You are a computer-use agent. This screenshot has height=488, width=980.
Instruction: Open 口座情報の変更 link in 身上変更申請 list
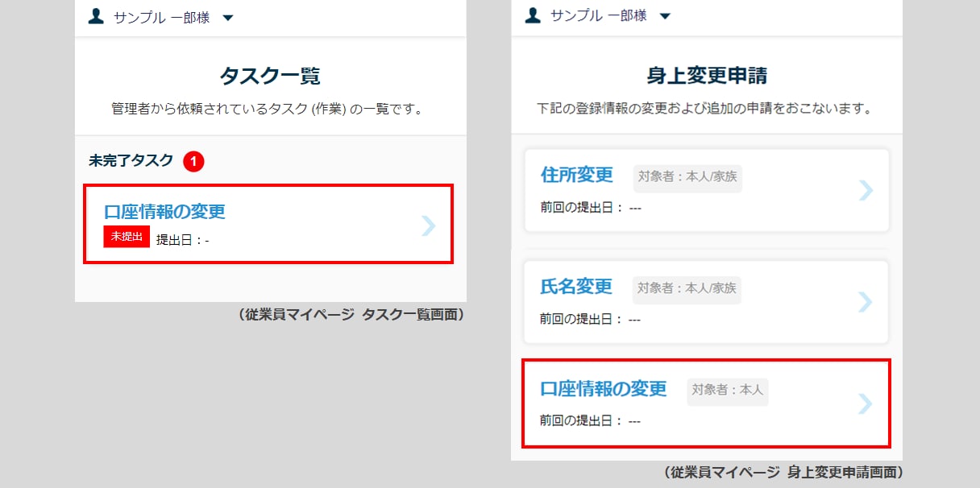(604, 389)
